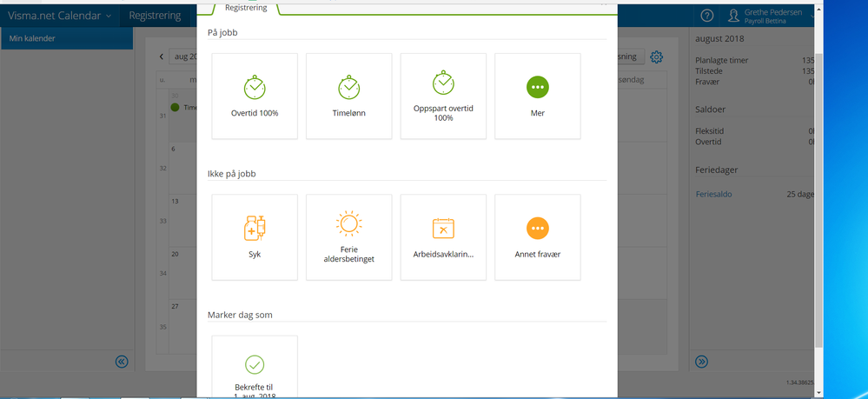Screen dimensions: 868x399
Task: Open the orange Annet fravær tile
Action: [x=538, y=237]
